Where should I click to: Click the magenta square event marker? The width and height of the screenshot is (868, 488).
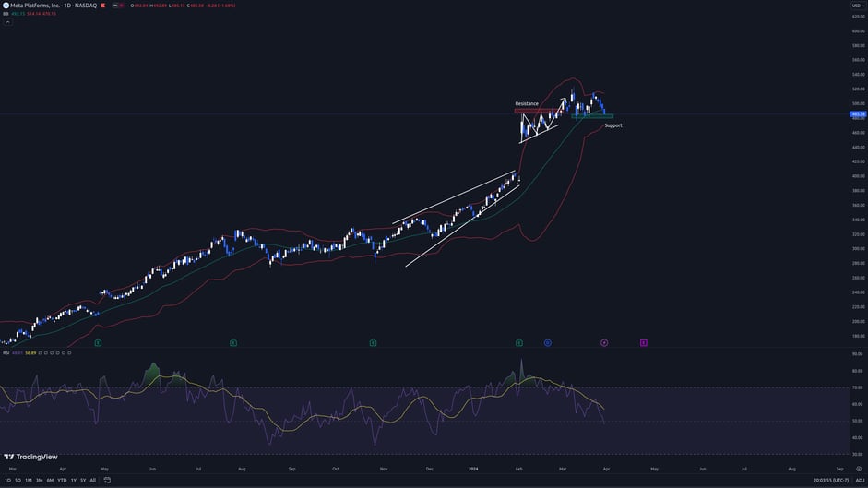click(643, 343)
